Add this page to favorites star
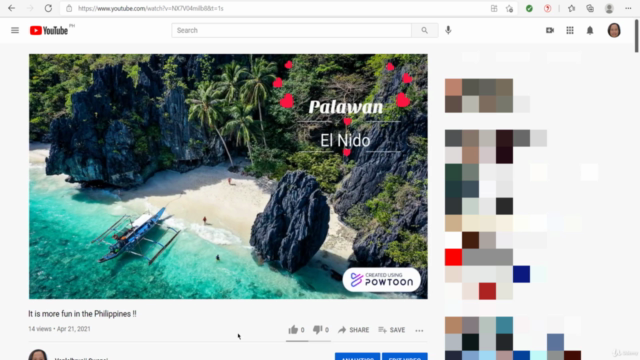Screen dimensions: 640x360 [x=509, y=8]
